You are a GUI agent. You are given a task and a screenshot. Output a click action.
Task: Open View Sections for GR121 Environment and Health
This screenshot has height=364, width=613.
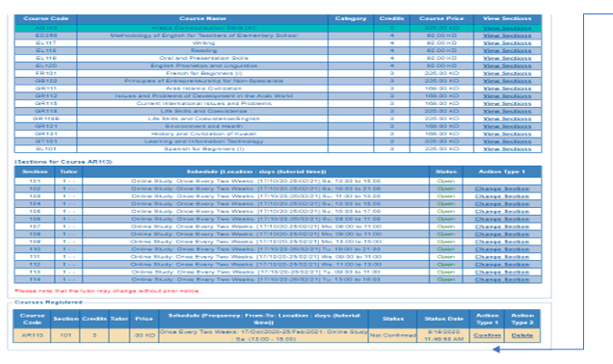[507, 126]
